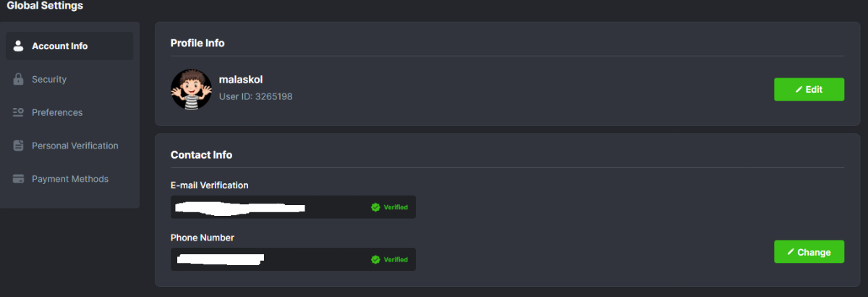Click the e-mail verified checkmark icon

(375, 207)
